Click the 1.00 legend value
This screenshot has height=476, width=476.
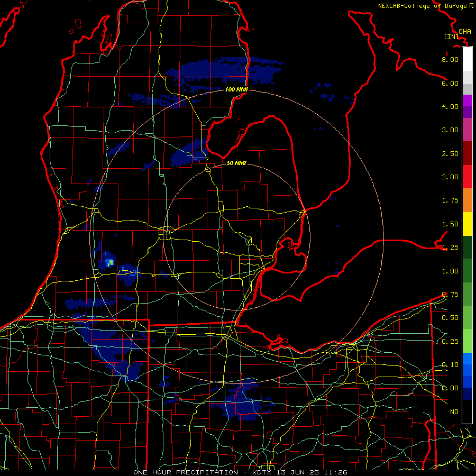[450, 271]
